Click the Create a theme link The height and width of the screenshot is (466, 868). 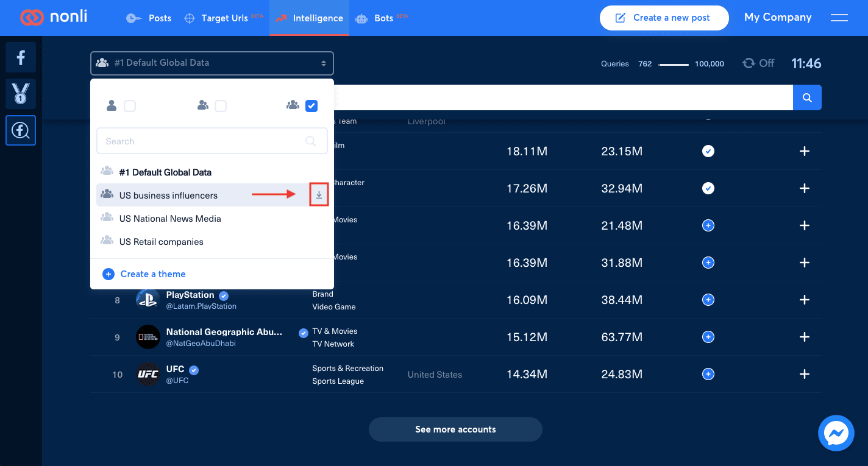tap(144, 274)
